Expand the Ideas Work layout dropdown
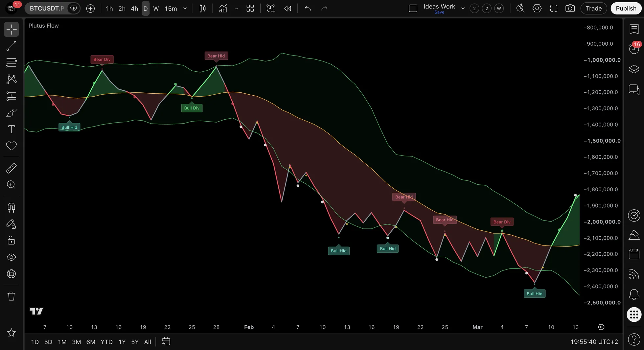 point(463,9)
